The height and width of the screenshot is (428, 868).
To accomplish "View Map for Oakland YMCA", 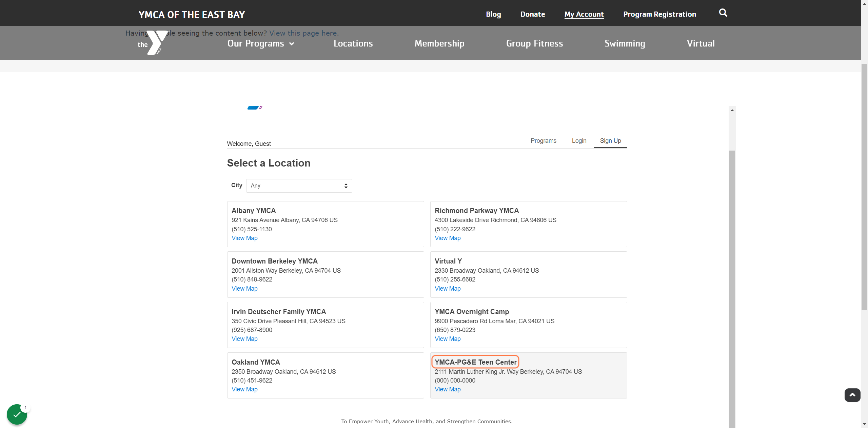I will point(244,389).
